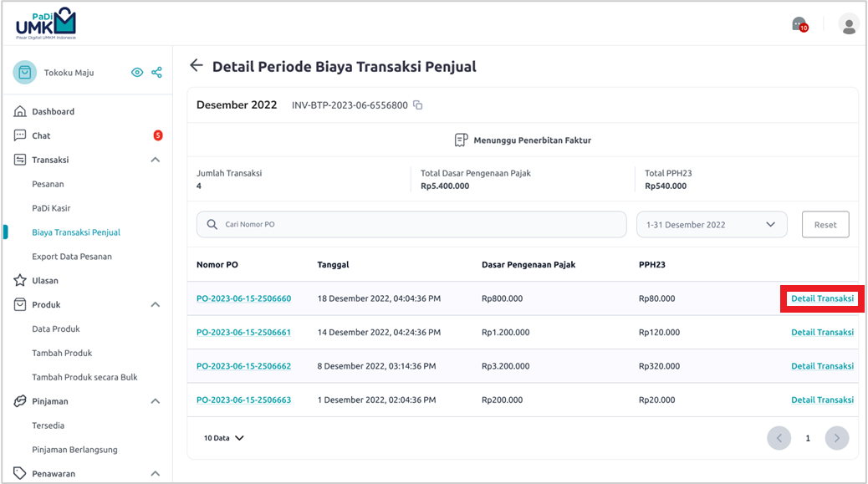Copy invoice number INV-BTP-2023-06-6556800 icon
The width and height of the screenshot is (868, 484).
pyautogui.click(x=418, y=105)
